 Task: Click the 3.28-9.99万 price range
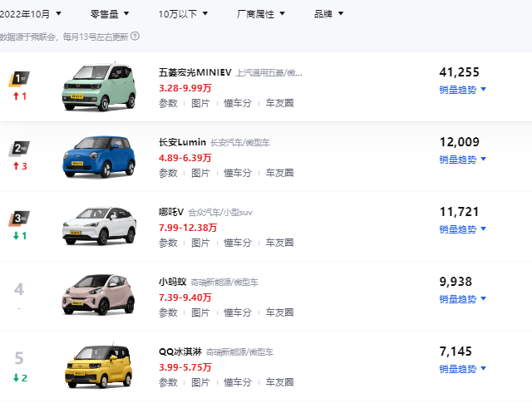(185, 88)
